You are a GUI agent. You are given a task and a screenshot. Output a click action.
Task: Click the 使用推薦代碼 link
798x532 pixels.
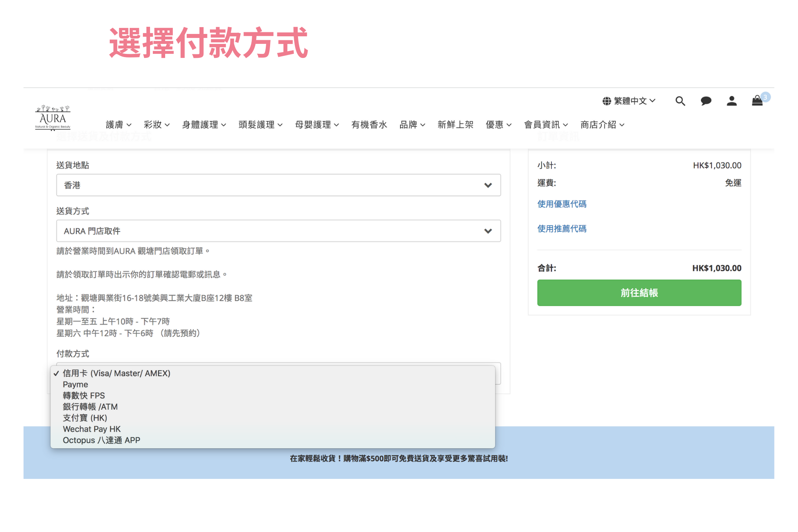coord(561,229)
